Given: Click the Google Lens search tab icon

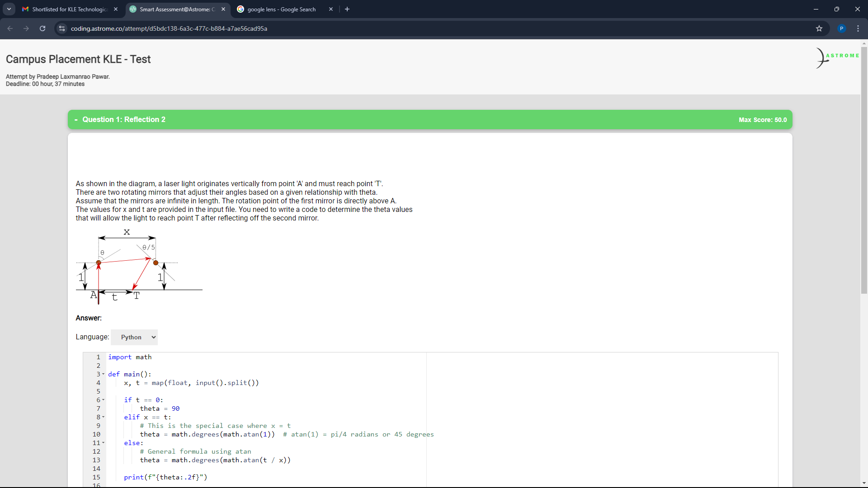Looking at the screenshot, I should tap(241, 9).
